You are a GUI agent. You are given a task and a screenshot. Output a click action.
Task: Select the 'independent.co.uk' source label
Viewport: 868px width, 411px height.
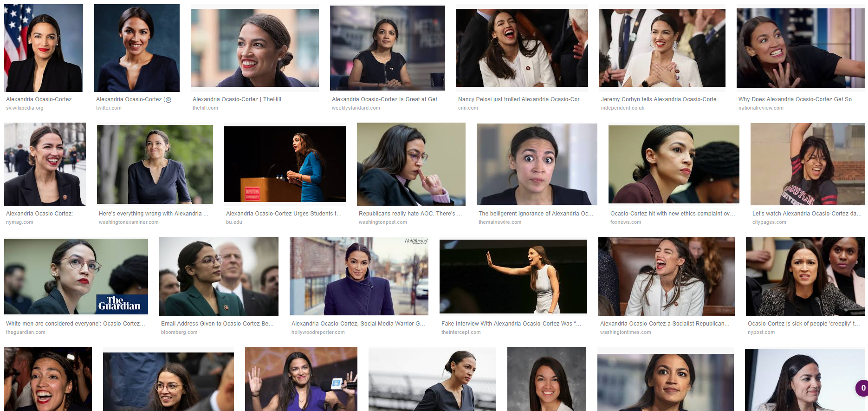(x=622, y=108)
